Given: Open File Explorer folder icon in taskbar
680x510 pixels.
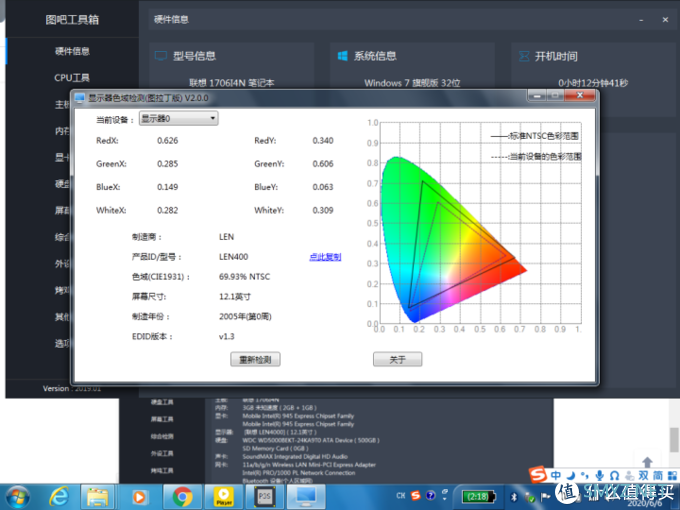Looking at the screenshot, I should (x=100, y=495).
